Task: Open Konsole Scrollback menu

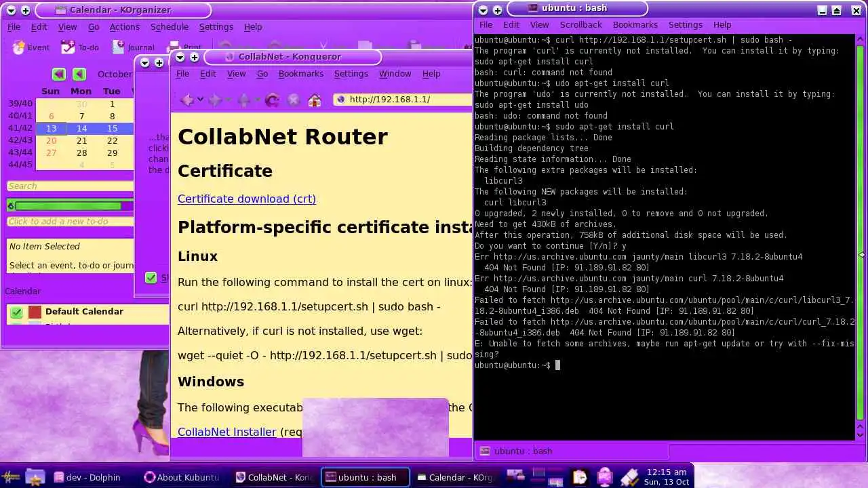Action: [x=580, y=25]
